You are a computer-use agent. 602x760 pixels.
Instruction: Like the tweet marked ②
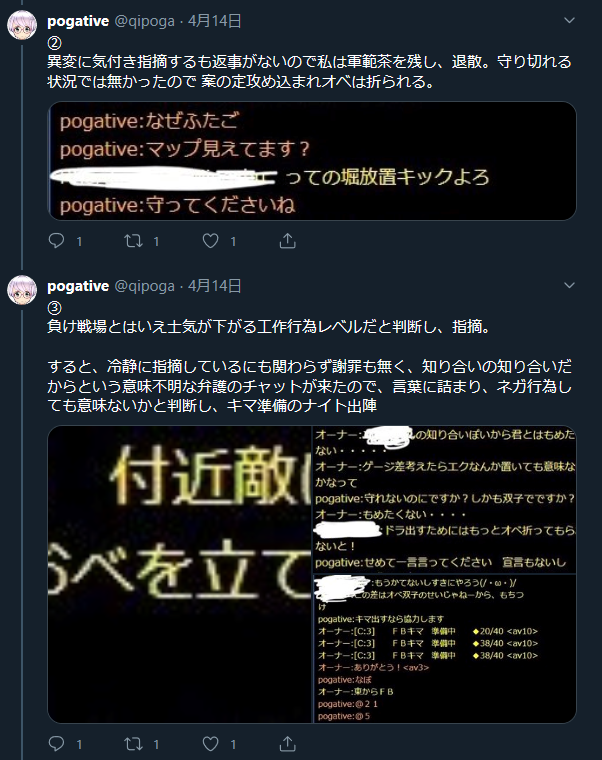pyautogui.click(x=210, y=240)
